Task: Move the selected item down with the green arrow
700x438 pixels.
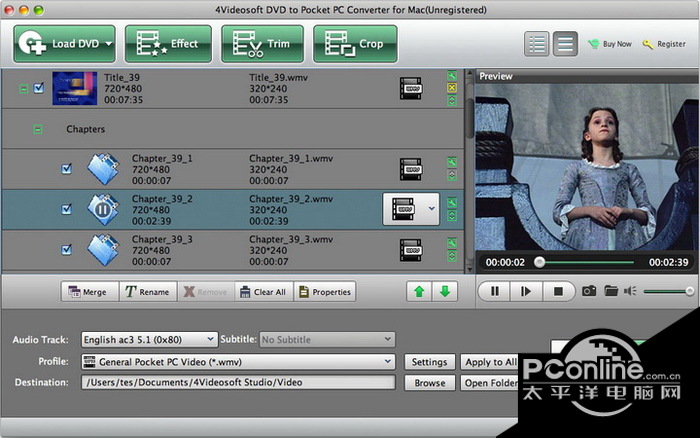Action: pyautogui.click(x=444, y=291)
